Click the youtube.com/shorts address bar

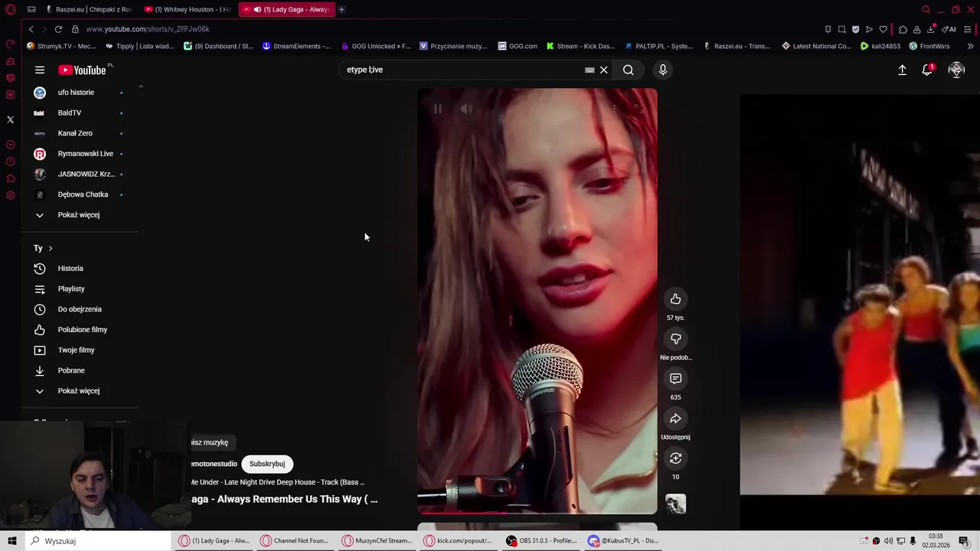[148, 29]
